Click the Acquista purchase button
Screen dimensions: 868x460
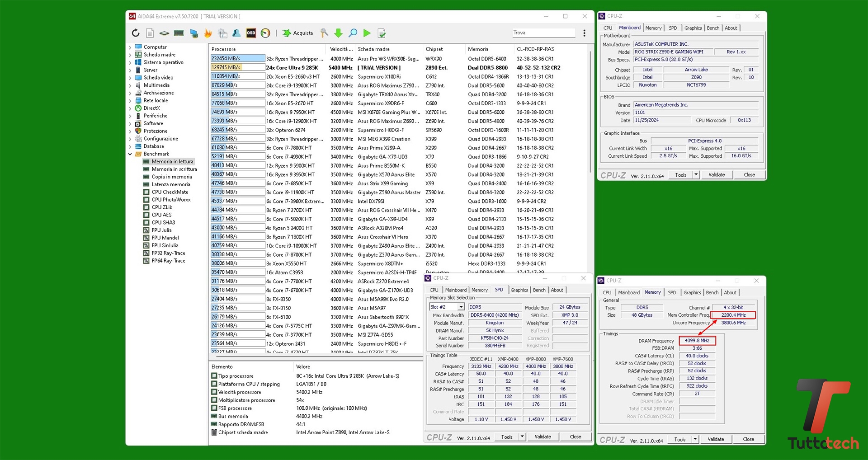[298, 33]
